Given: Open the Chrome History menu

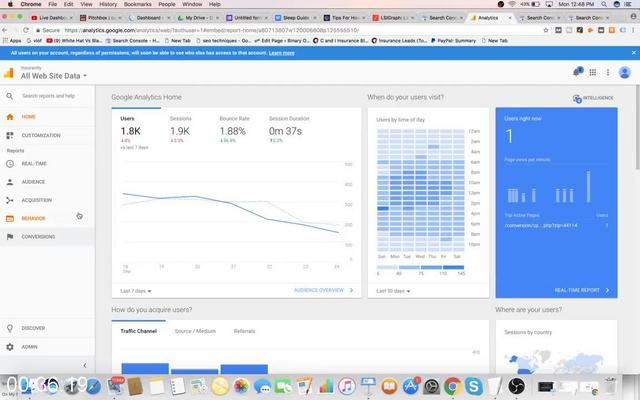Looking at the screenshot, I should 108,4.
